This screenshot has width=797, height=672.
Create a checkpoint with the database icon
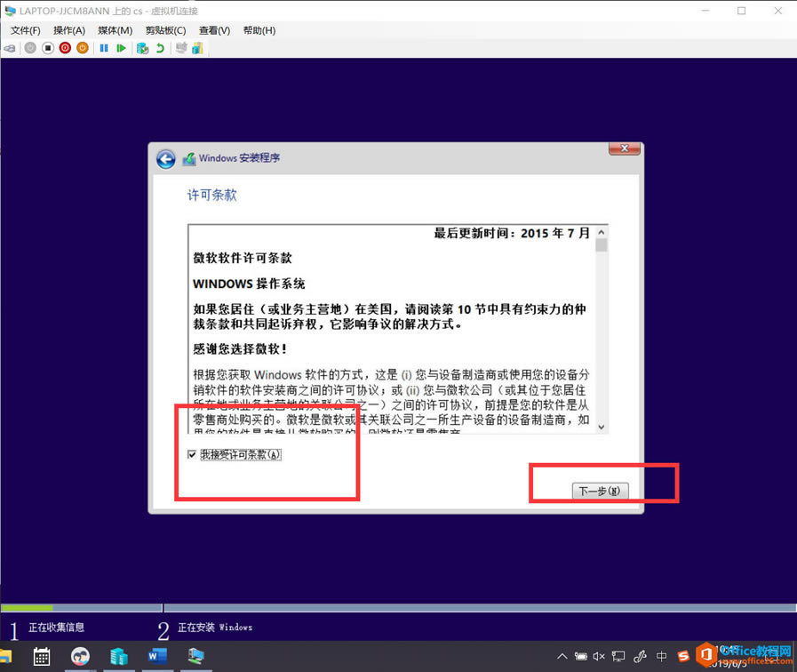(x=143, y=48)
